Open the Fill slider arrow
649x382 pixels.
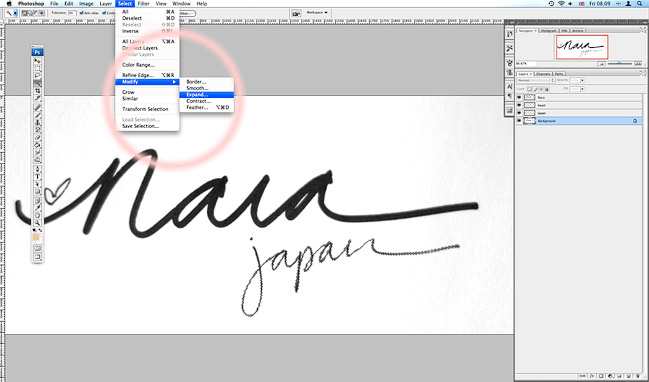click(582, 89)
